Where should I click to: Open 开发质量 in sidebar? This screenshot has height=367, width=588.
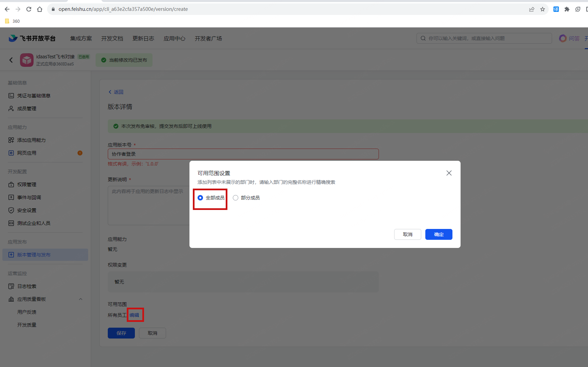point(27,325)
